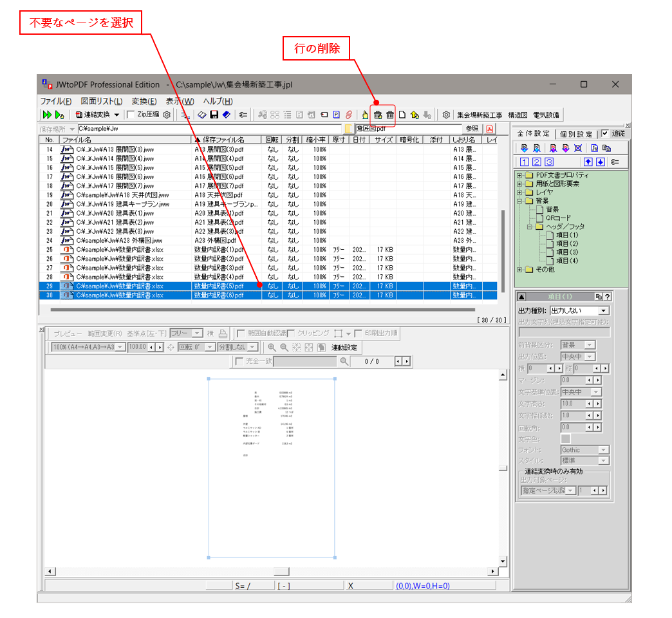Enable the Zip圧縮 checkbox
This screenshot has width=672, height=618.
tap(131, 115)
